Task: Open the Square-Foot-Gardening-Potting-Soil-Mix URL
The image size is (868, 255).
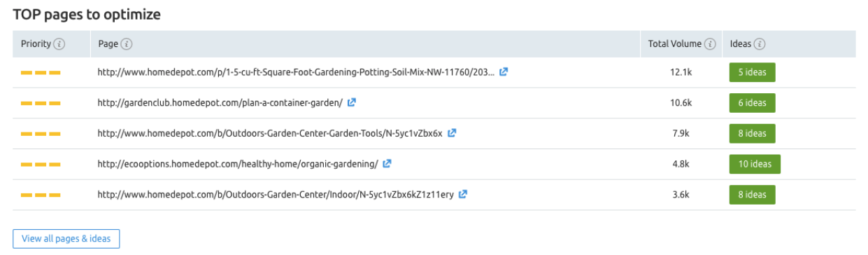Action: (297, 72)
